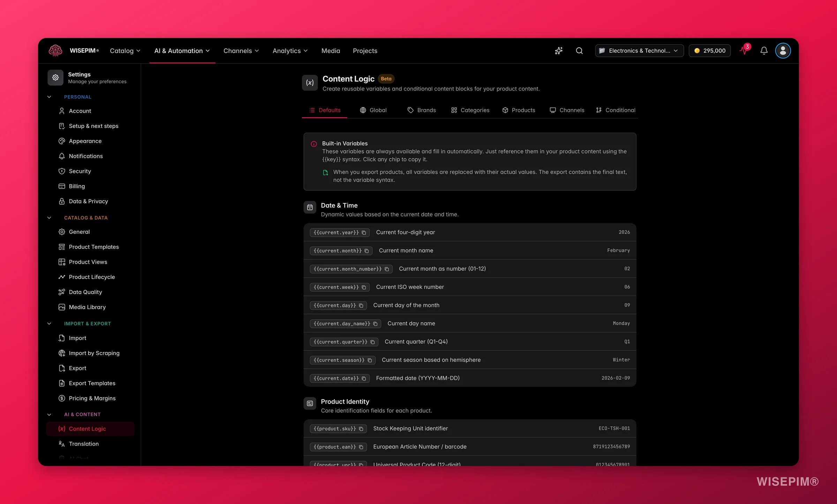Open the notifications bell in top bar
837x504 pixels.
pos(764,51)
